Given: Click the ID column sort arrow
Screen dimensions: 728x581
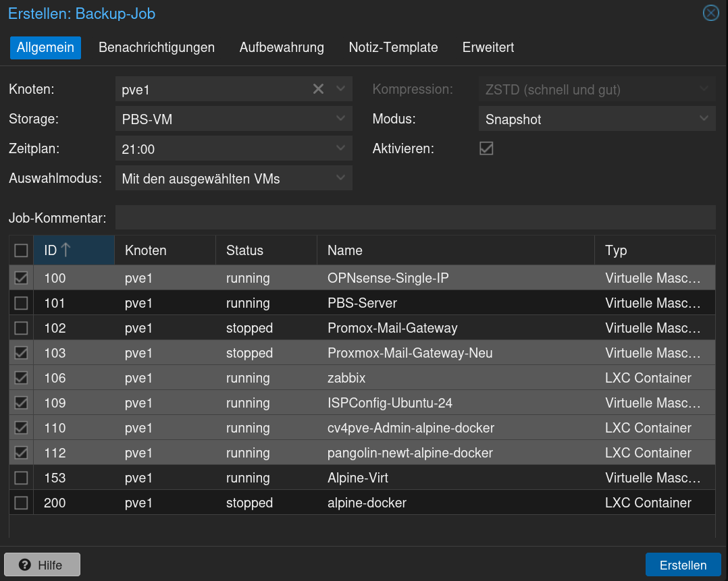Looking at the screenshot, I should (66, 250).
